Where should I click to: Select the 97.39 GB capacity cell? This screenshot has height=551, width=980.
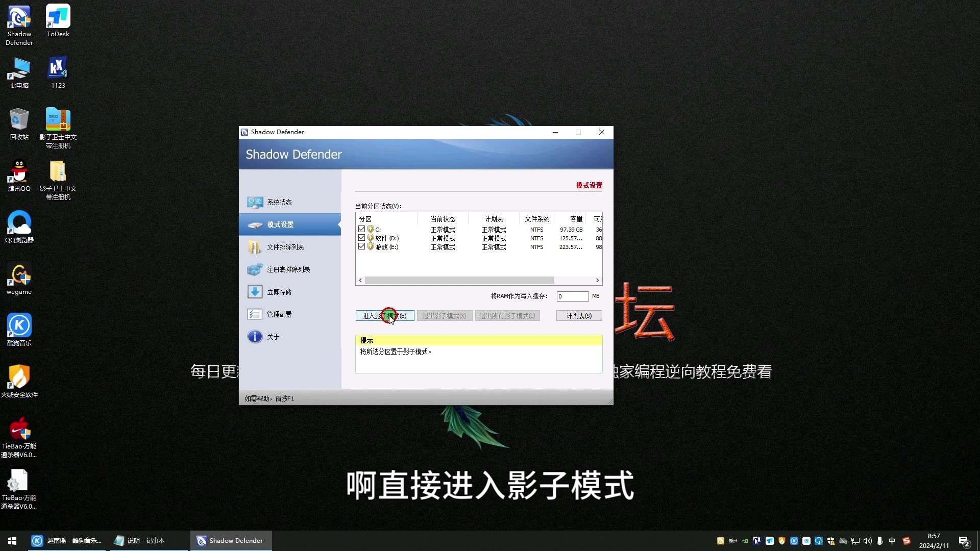click(571, 230)
